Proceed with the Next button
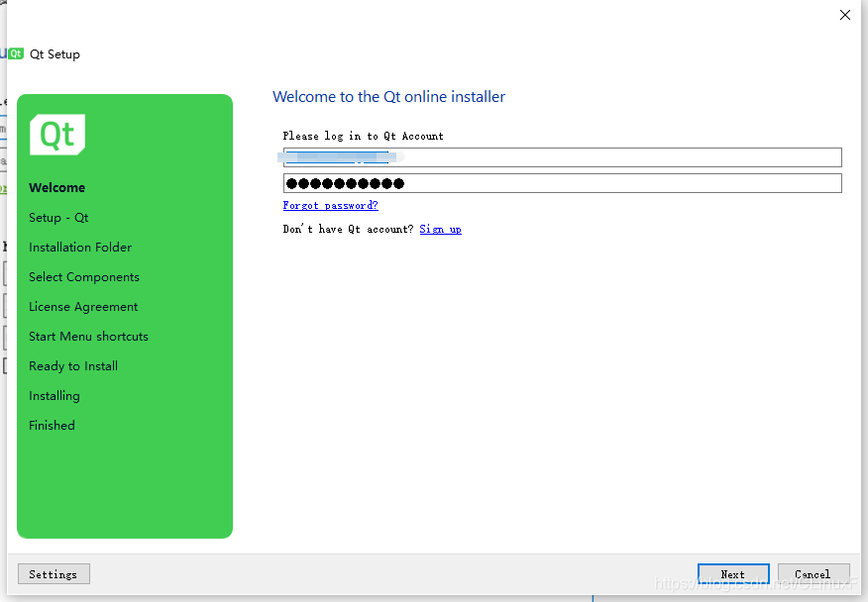Viewport: 868px width, 602px height. [733, 574]
